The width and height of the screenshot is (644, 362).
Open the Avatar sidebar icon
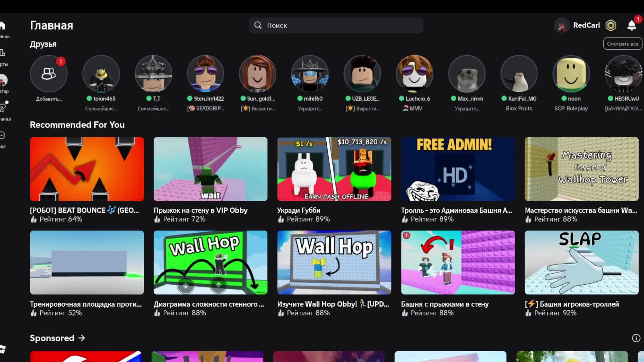tap(3, 80)
